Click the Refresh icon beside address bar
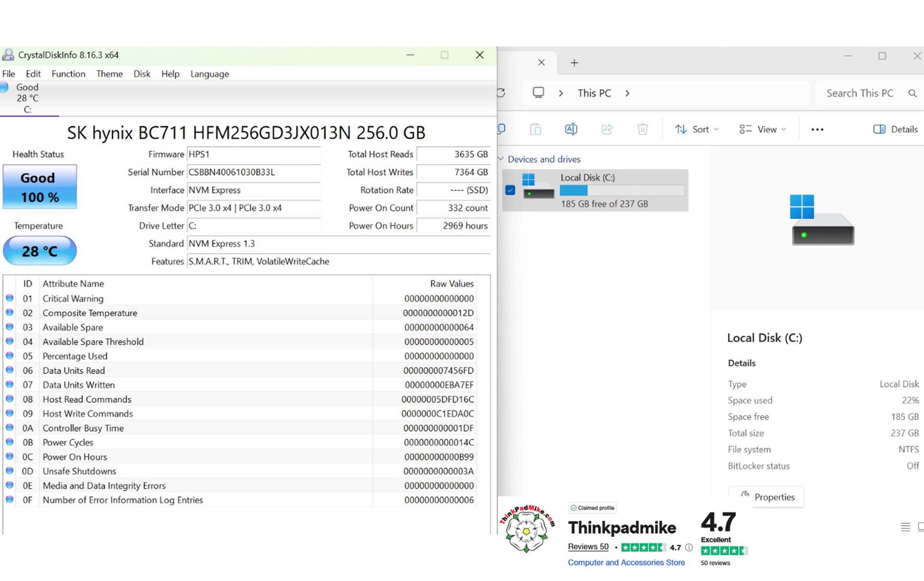Viewport: 924px width, 581px height. tap(501, 93)
